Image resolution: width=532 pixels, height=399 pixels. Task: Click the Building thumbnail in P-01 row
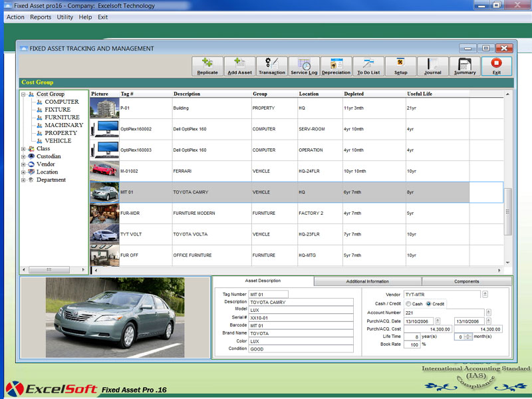click(x=104, y=108)
